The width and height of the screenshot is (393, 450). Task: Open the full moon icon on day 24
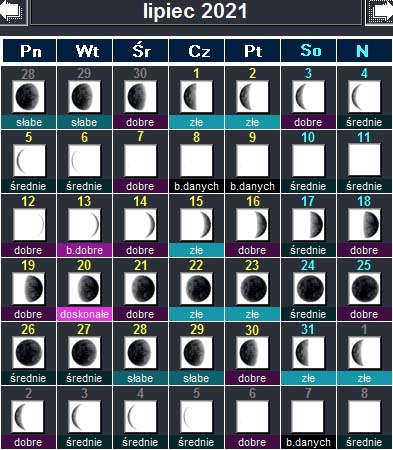(308, 289)
